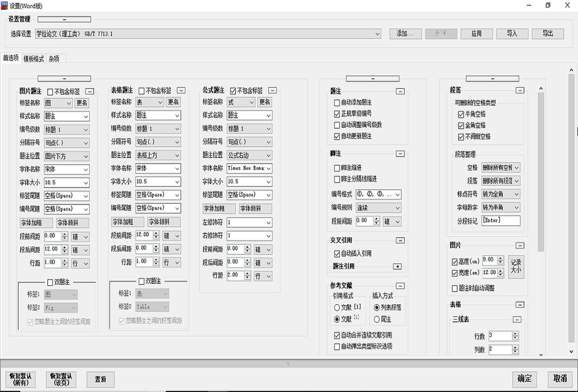Adjust 三线表 行数 spinner

point(516,335)
